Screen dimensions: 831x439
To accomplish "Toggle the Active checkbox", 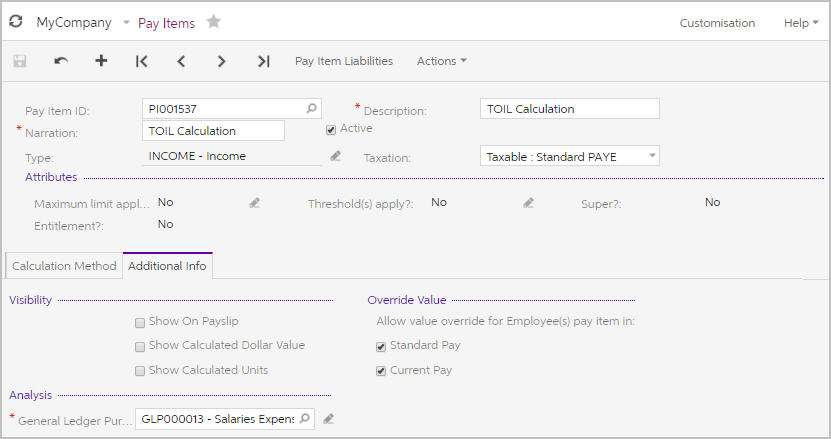I will pos(331,130).
